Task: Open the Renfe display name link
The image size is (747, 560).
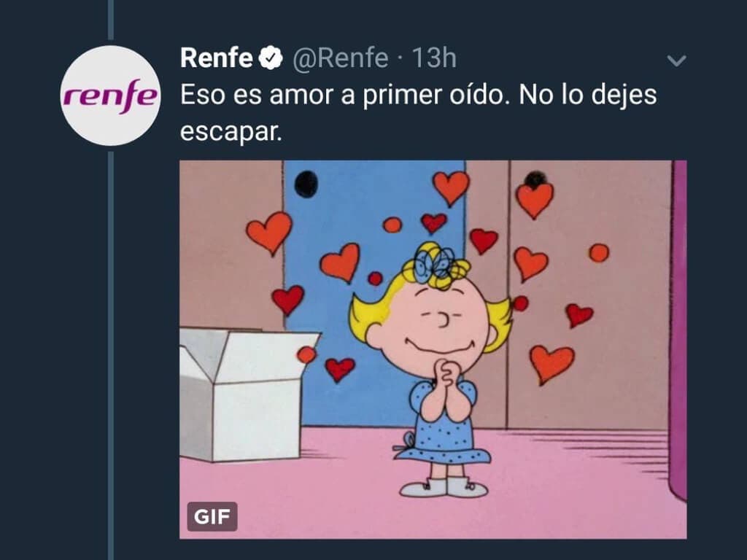Action: pyautogui.click(x=216, y=58)
